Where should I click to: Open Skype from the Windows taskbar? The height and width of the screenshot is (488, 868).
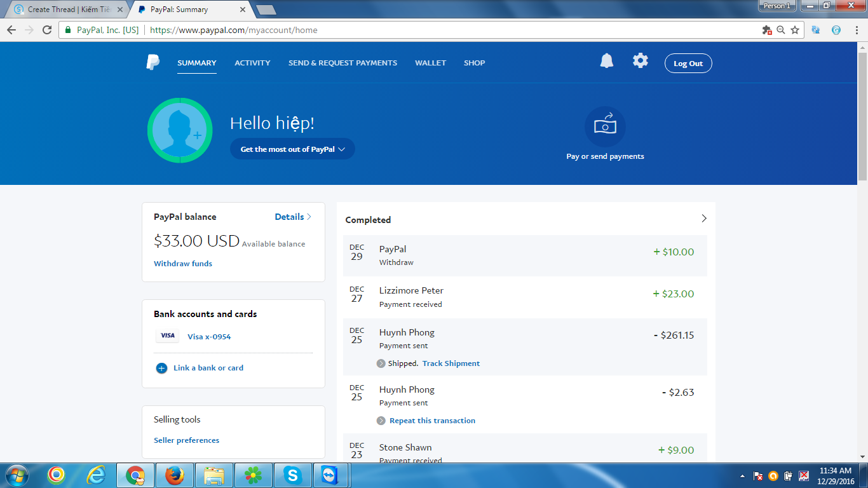(x=292, y=475)
